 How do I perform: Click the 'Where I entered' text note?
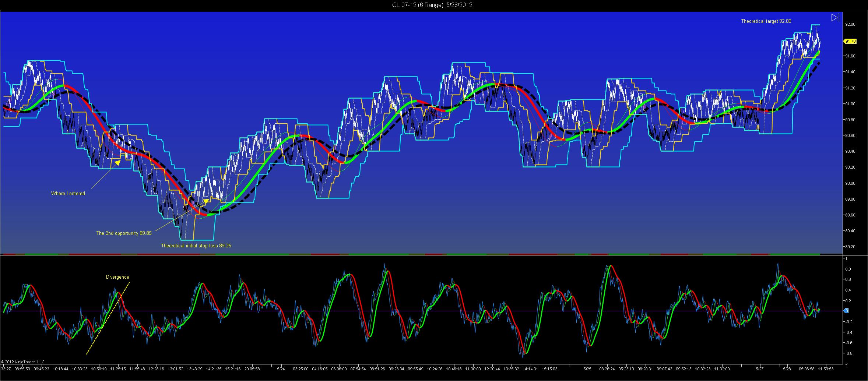(x=68, y=194)
